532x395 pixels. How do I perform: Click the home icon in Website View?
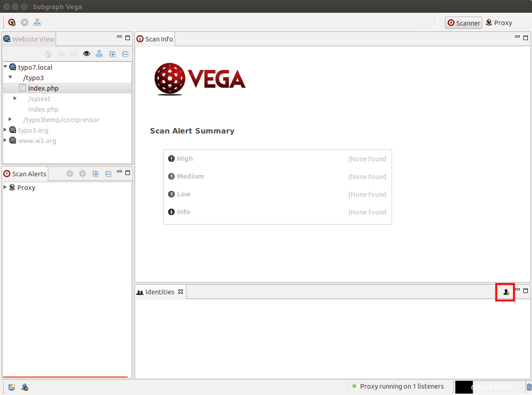pos(48,54)
